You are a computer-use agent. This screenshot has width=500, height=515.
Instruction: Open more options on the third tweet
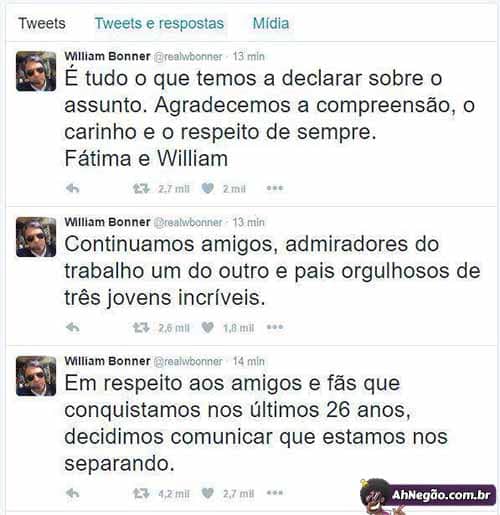click(275, 493)
